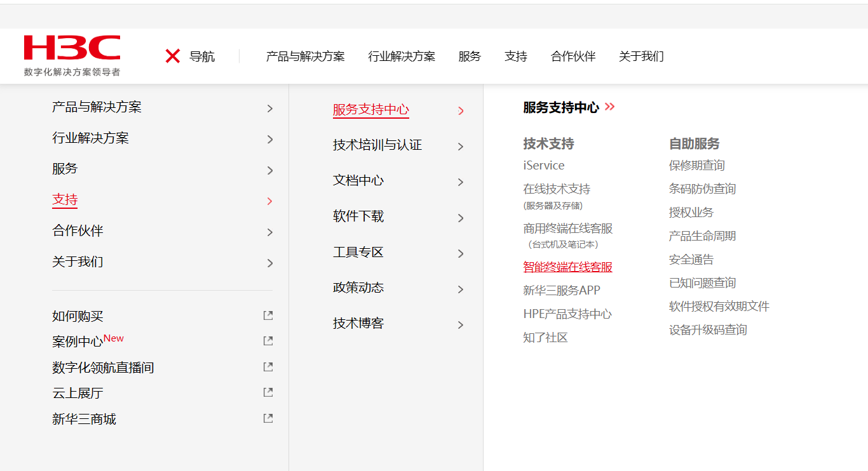This screenshot has height=471, width=868.
Task: Click external link icon beside 案例中心
Action: 268,341
